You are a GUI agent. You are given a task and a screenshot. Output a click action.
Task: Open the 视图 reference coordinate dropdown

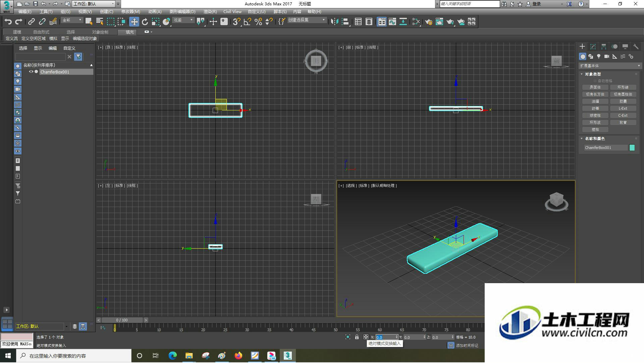tap(183, 20)
